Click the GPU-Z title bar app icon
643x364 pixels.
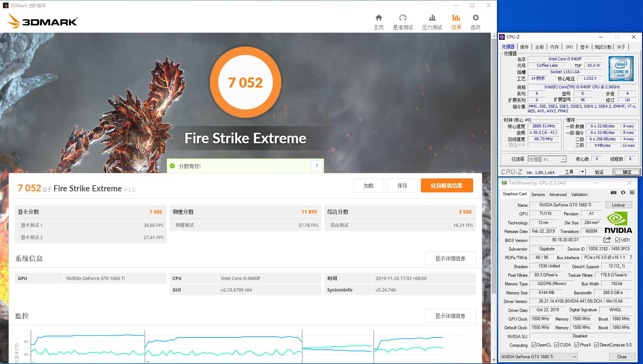pos(504,183)
